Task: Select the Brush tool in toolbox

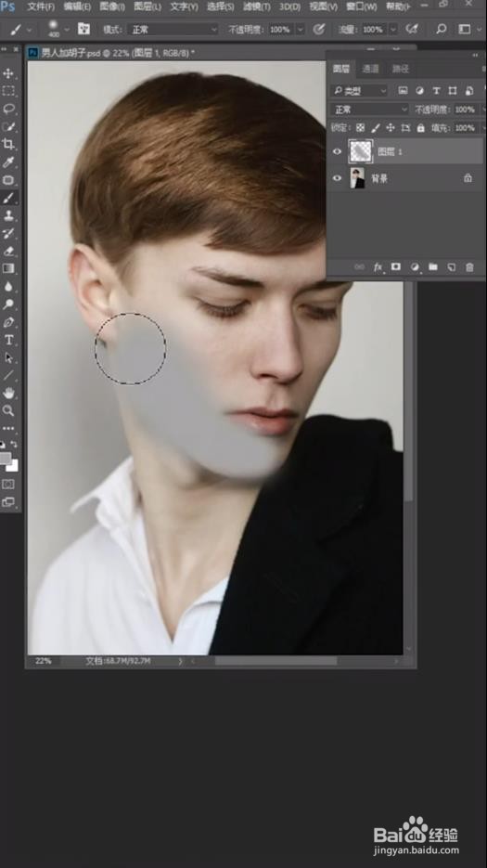Action: point(8,197)
